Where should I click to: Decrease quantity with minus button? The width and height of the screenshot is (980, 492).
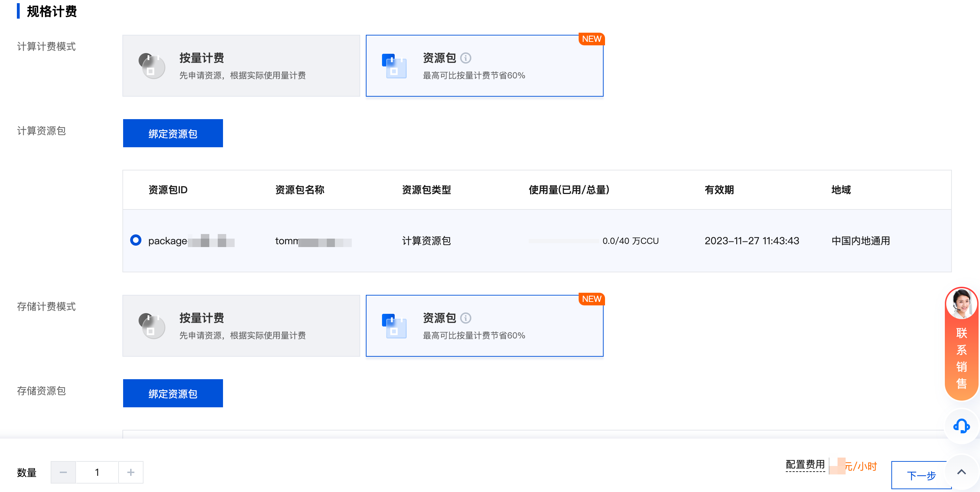coord(63,472)
